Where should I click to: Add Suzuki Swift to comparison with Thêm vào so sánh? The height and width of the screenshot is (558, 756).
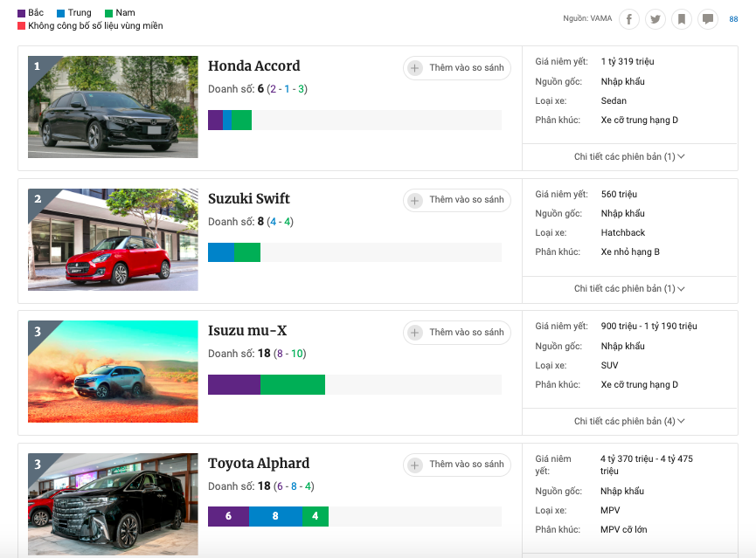point(456,200)
